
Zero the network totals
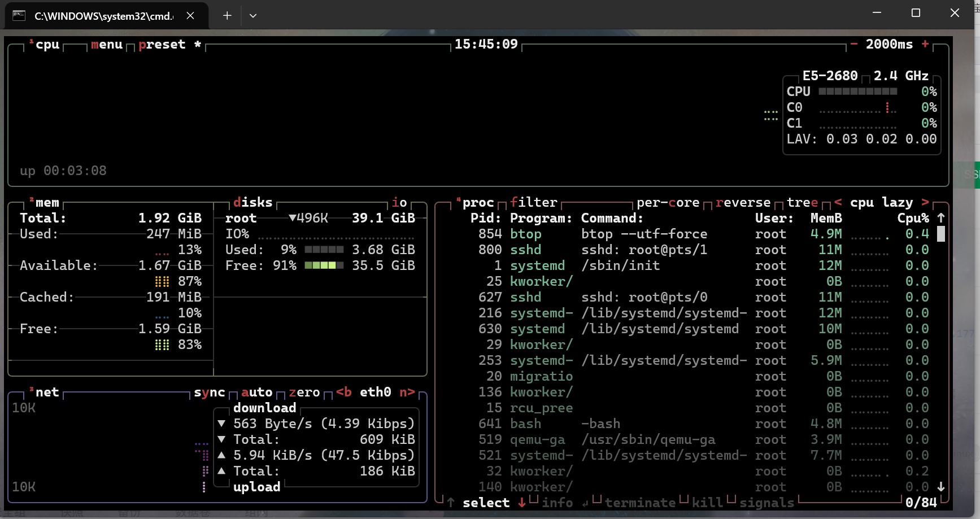coord(304,392)
